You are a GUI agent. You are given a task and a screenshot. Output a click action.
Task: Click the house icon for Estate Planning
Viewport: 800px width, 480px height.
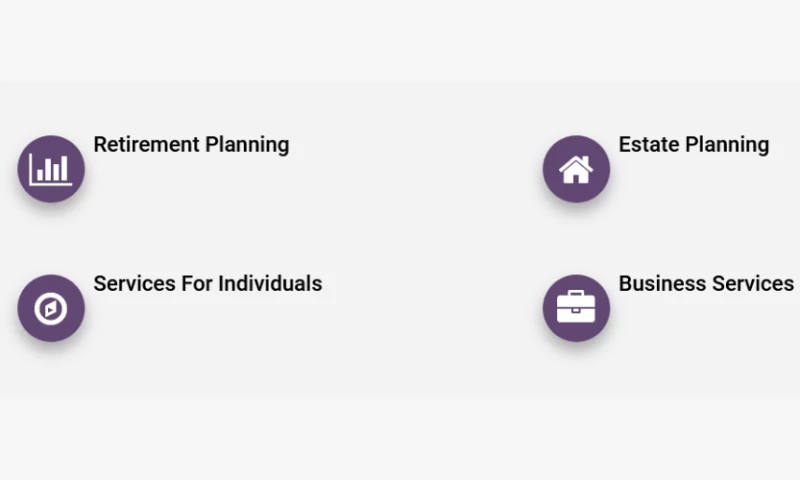tap(576, 169)
